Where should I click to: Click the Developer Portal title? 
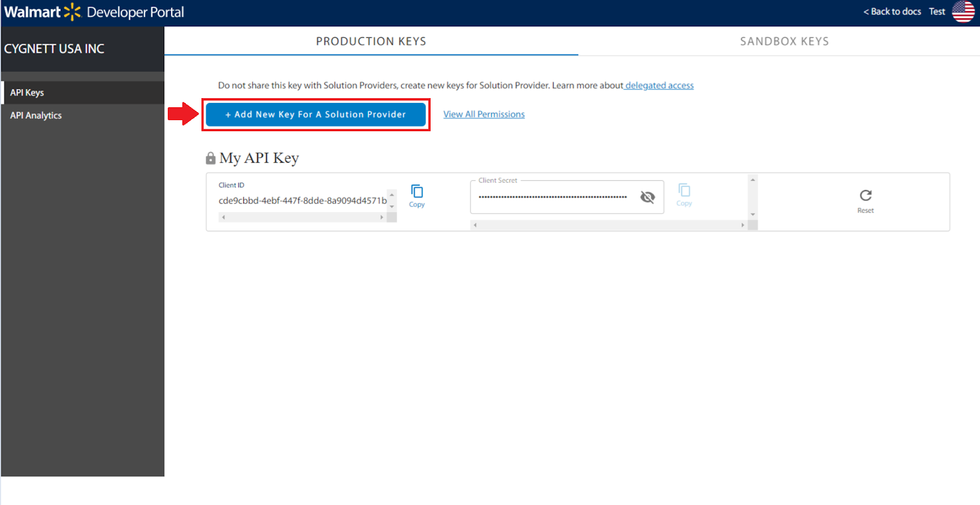tap(135, 12)
